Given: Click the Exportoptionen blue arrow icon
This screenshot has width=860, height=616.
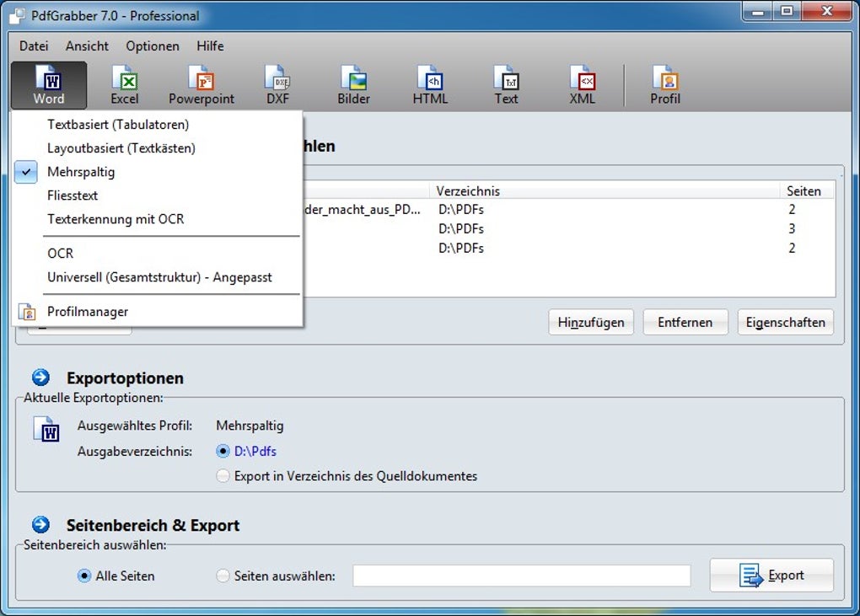Looking at the screenshot, I should pos(40,378).
